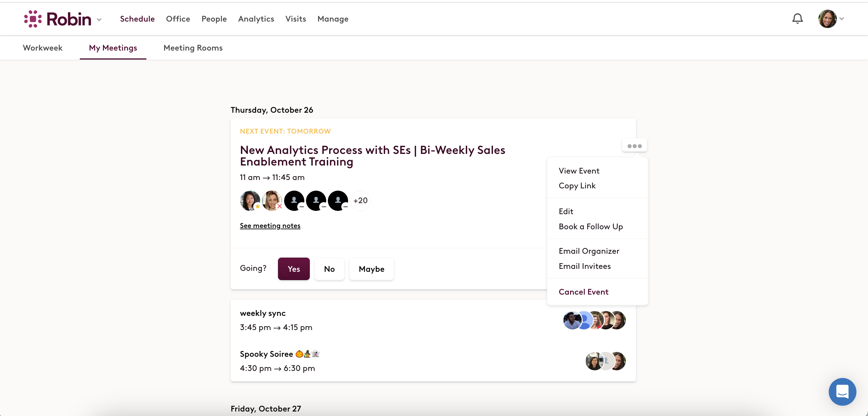The height and width of the screenshot is (416, 868).
Task: Click the user profile photo in header
Action: [827, 19]
